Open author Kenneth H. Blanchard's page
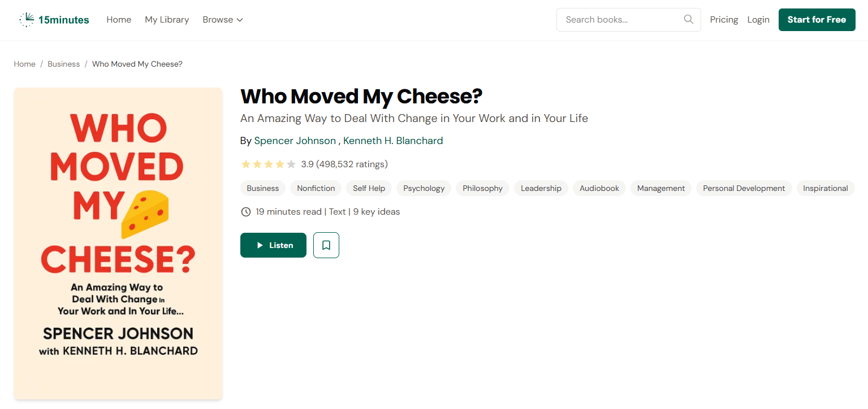 point(393,141)
